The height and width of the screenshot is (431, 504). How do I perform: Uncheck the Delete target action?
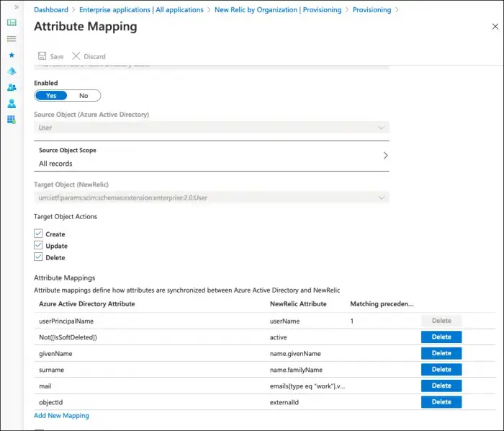[x=39, y=257]
